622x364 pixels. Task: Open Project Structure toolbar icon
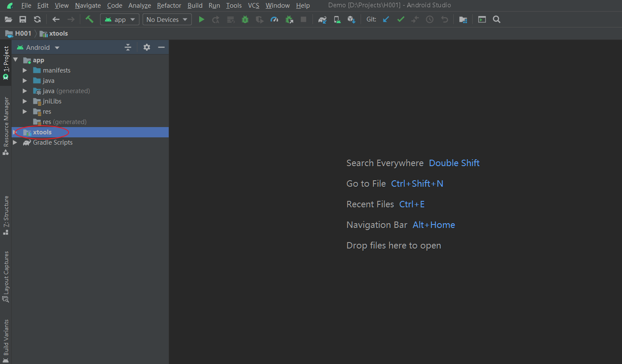tap(463, 19)
